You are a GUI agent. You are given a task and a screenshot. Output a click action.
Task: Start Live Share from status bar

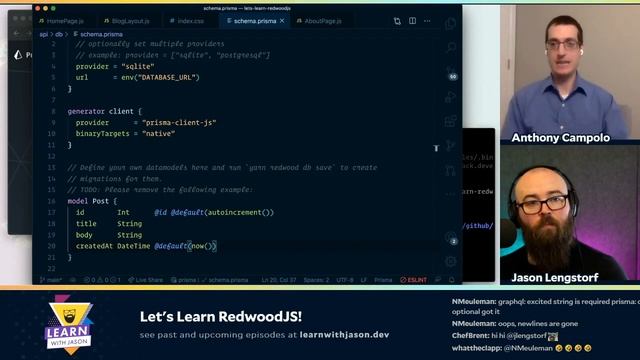(x=145, y=280)
